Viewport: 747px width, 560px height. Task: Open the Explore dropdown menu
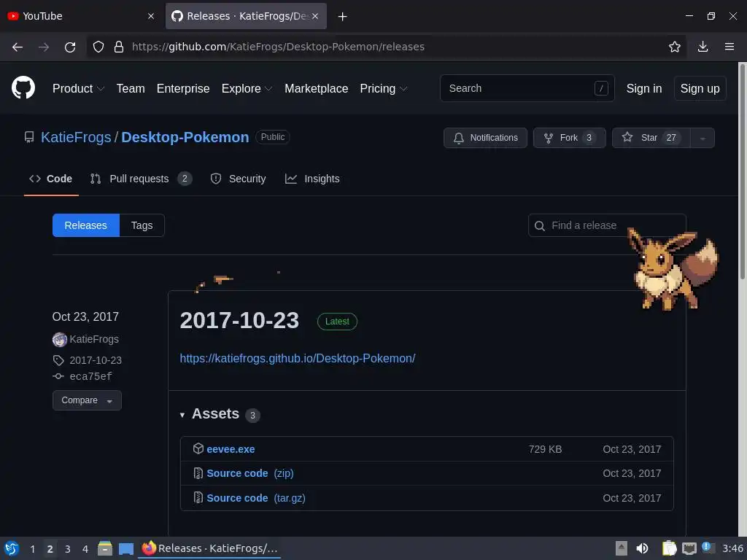click(x=247, y=88)
